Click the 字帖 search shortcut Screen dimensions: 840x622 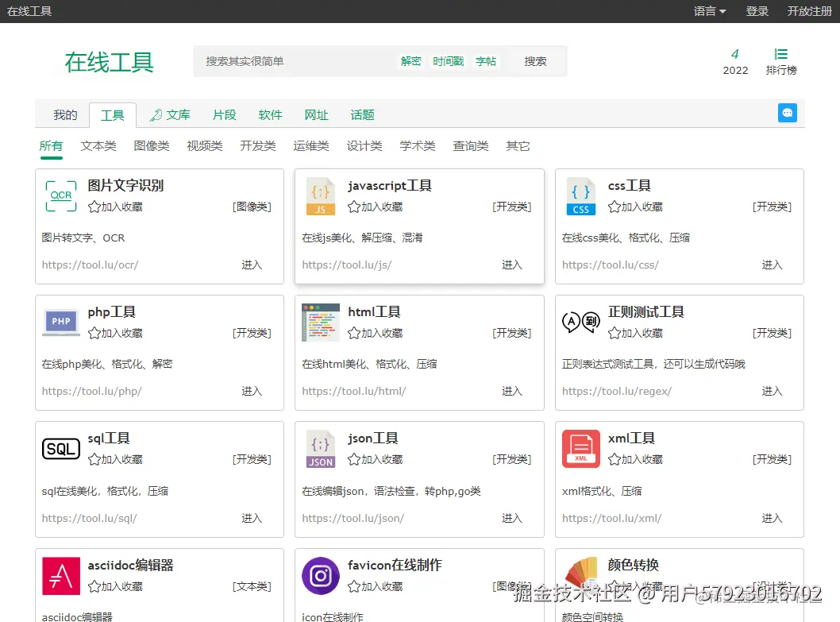(486, 61)
